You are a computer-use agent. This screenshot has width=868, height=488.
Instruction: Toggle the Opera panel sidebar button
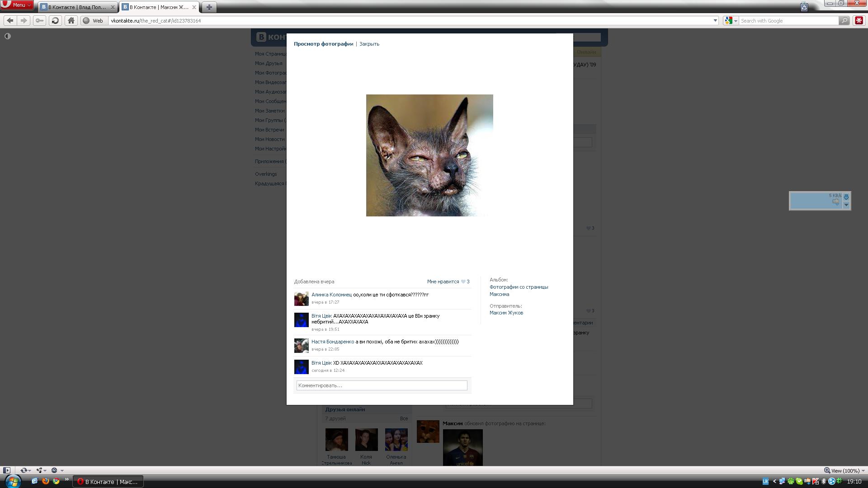click(6, 470)
